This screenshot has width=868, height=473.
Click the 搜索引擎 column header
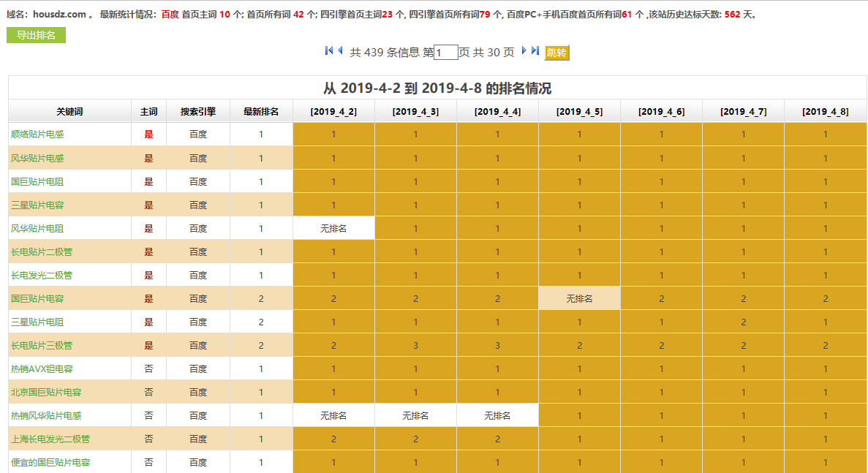(x=198, y=112)
